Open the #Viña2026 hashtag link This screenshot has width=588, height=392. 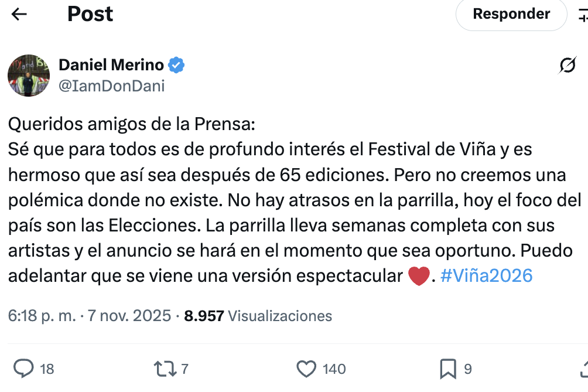point(486,275)
